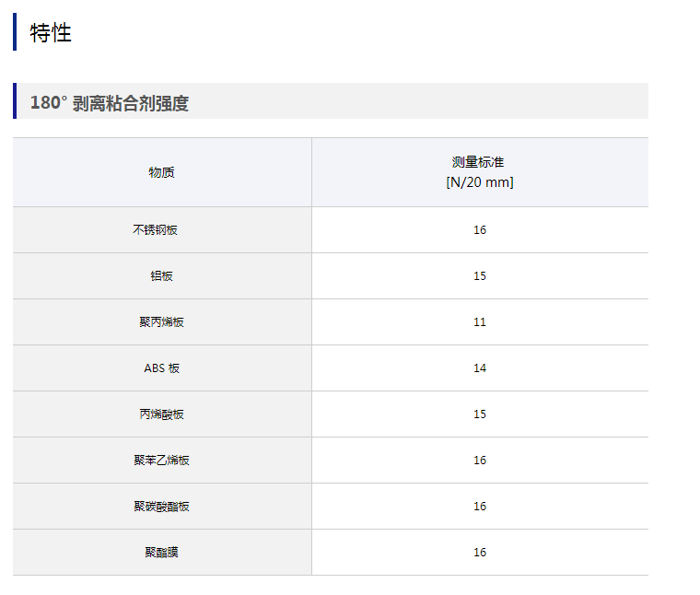Click the measurement value in 铝板 row
This screenshot has height=595, width=700.
[480, 275]
